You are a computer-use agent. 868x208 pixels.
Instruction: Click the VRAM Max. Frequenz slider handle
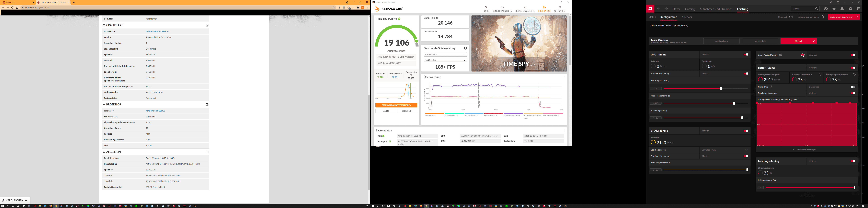747,170
